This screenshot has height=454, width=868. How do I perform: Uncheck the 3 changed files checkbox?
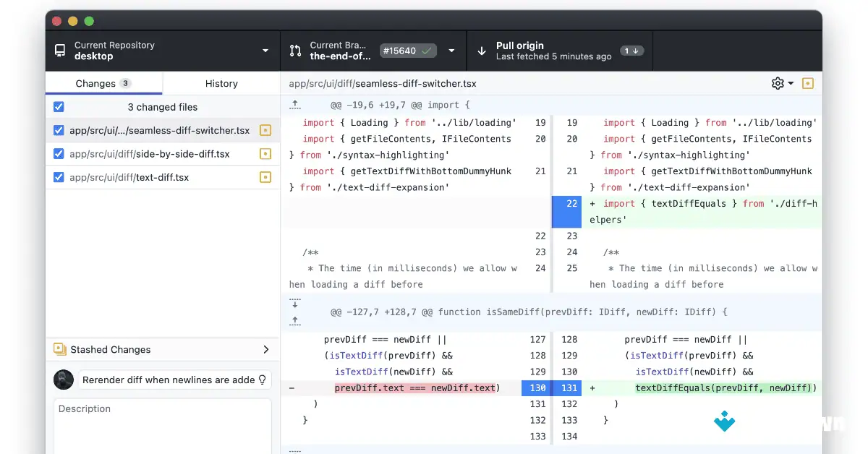pos(59,106)
